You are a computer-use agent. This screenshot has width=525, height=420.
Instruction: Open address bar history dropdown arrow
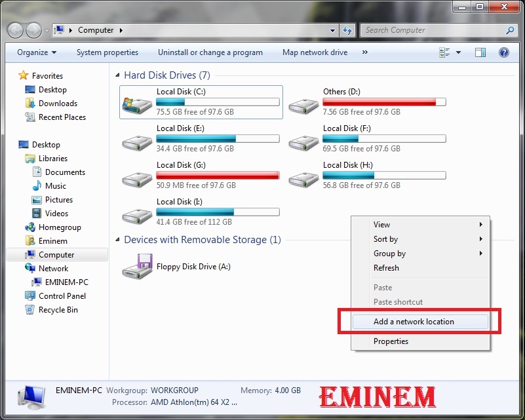(332, 30)
